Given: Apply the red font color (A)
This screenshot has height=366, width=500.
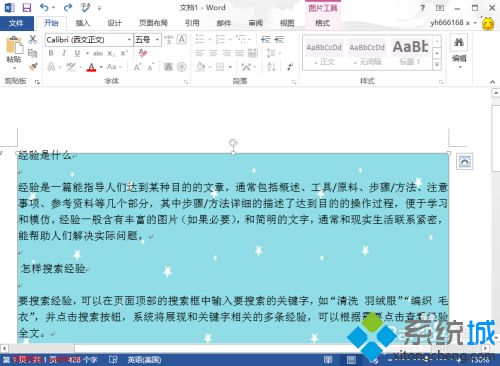Looking at the screenshot, I should 91,67.
